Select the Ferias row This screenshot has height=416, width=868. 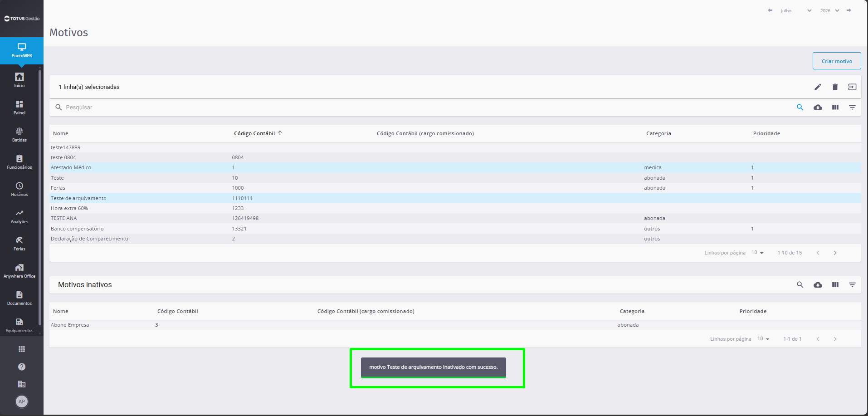(x=455, y=188)
